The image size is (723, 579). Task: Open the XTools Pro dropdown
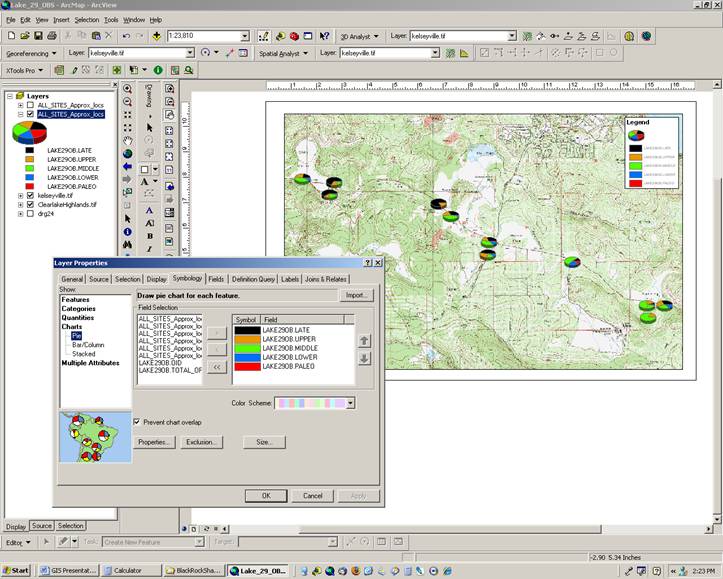pos(24,71)
